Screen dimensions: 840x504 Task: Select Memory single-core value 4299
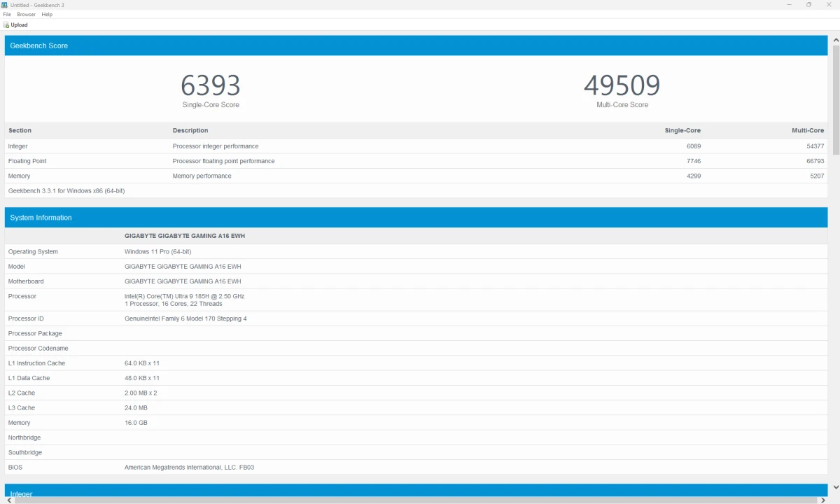click(694, 176)
